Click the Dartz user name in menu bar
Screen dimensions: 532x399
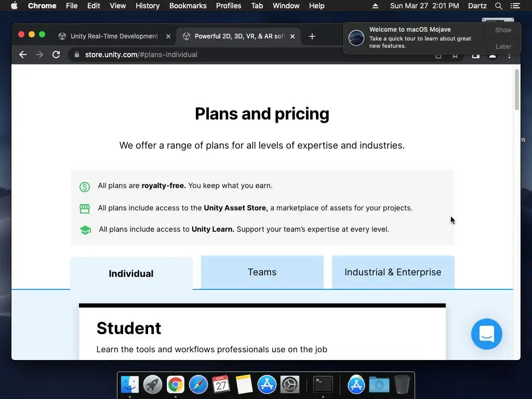pos(477,6)
